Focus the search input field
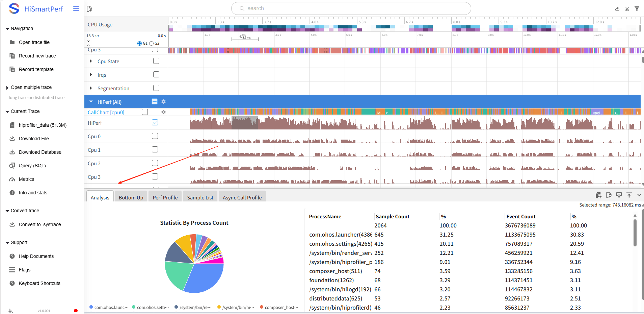This screenshot has width=644, height=314. point(351,8)
